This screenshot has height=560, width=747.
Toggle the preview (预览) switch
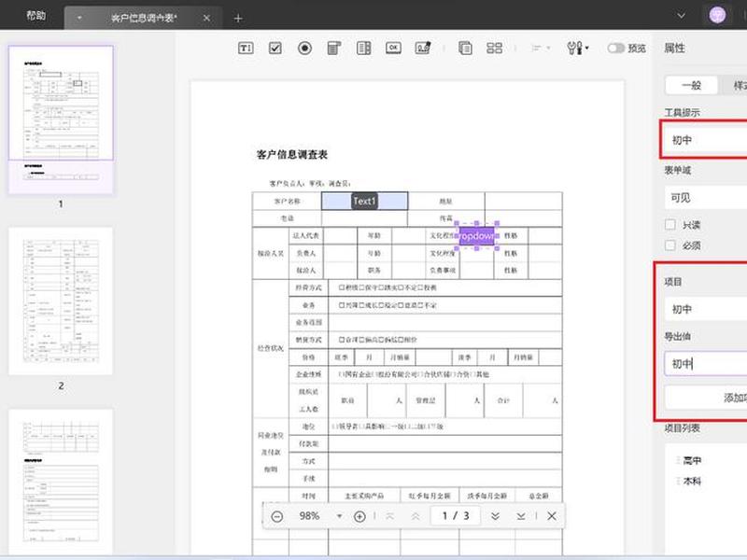click(x=615, y=49)
